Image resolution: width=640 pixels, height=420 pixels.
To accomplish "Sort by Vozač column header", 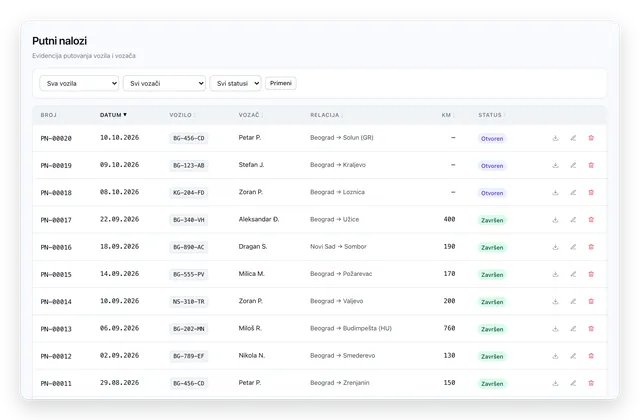I will 250,115.
